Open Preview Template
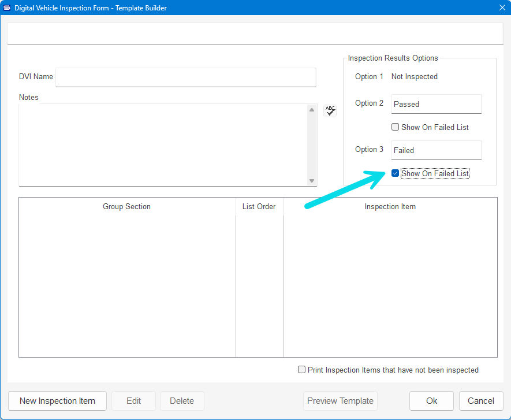Image resolution: width=511 pixels, height=420 pixels. 340,401
